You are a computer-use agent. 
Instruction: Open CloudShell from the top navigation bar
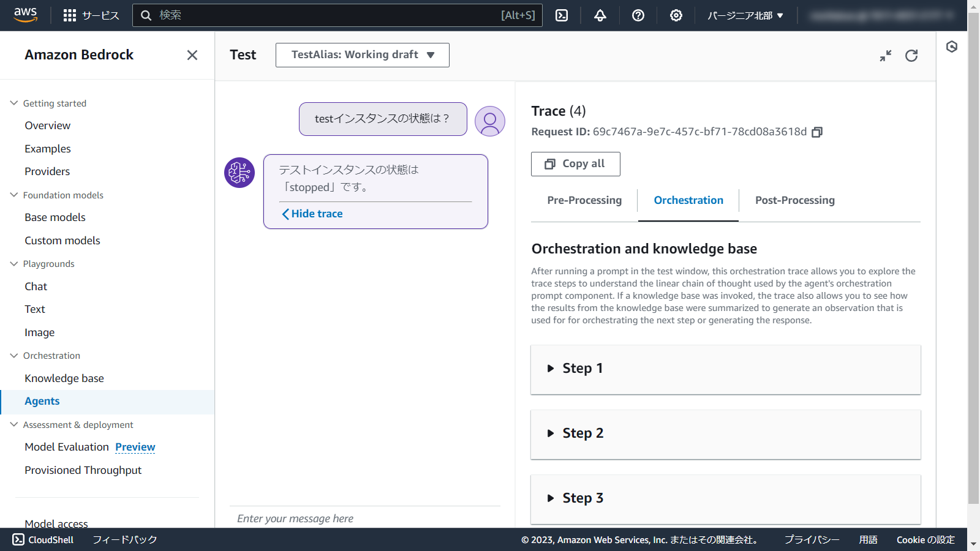(x=562, y=15)
